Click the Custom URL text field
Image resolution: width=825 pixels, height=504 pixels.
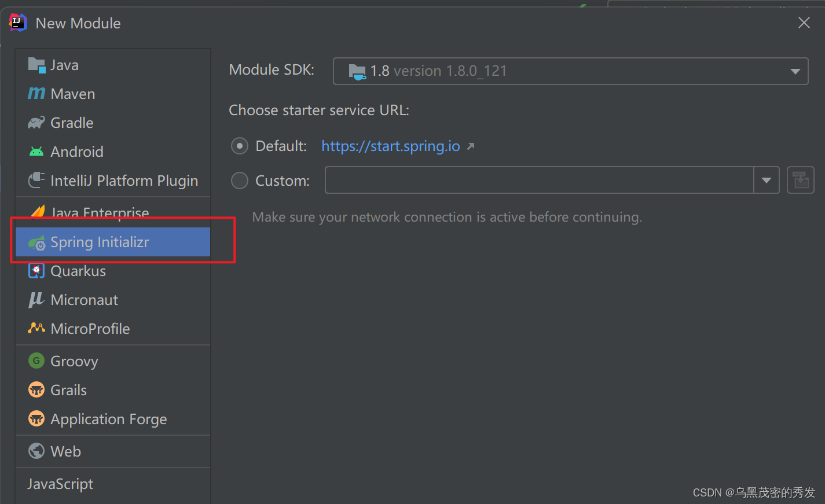tap(539, 181)
